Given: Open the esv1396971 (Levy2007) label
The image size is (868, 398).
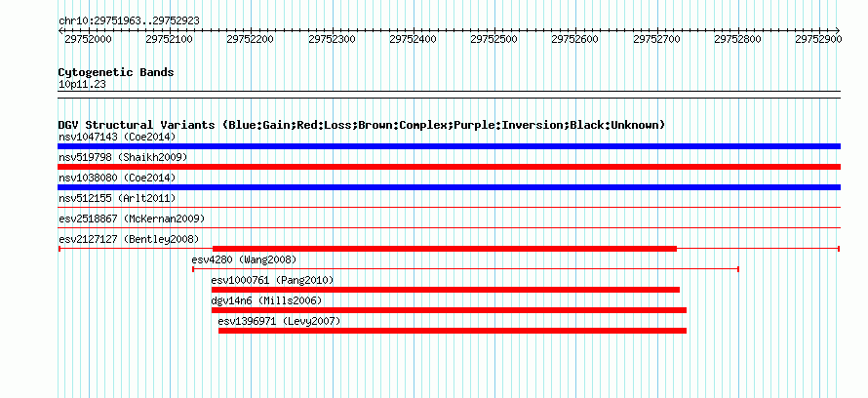Looking at the screenshot, I should 279,321.
